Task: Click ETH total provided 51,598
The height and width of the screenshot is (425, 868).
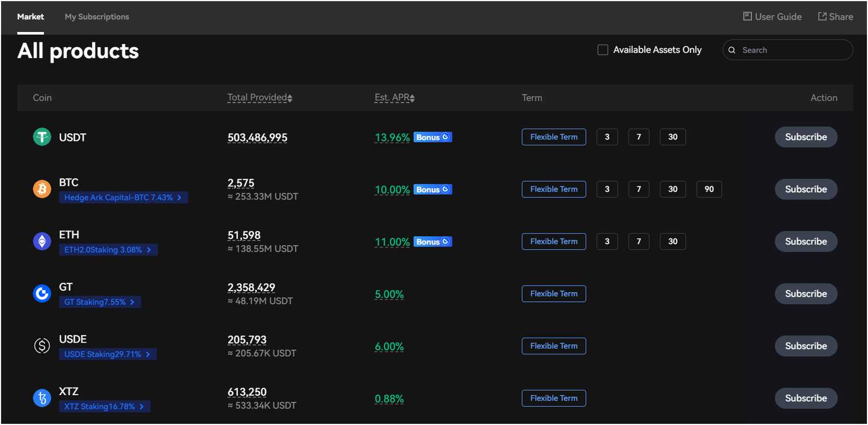Action: coord(244,235)
